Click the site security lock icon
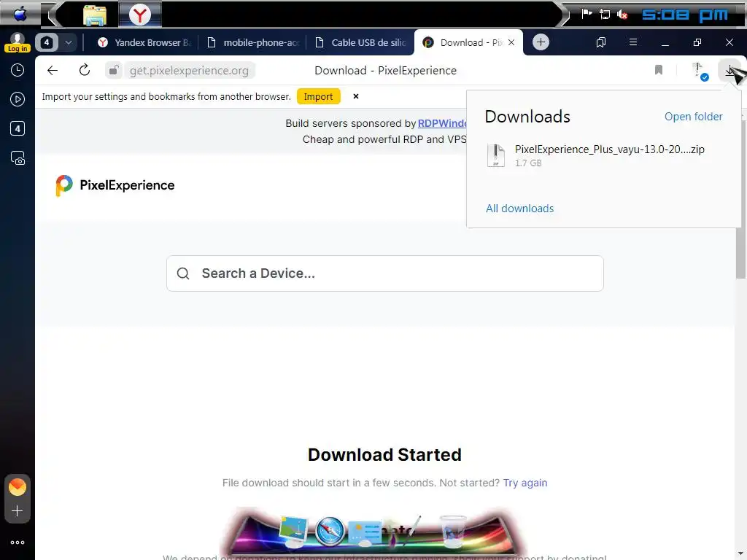This screenshot has height=560, width=747. point(113,71)
